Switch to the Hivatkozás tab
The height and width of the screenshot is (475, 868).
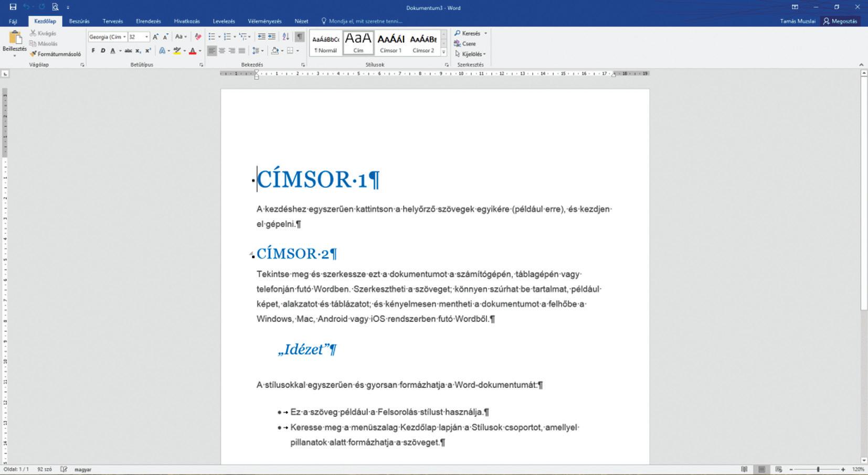[187, 21]
